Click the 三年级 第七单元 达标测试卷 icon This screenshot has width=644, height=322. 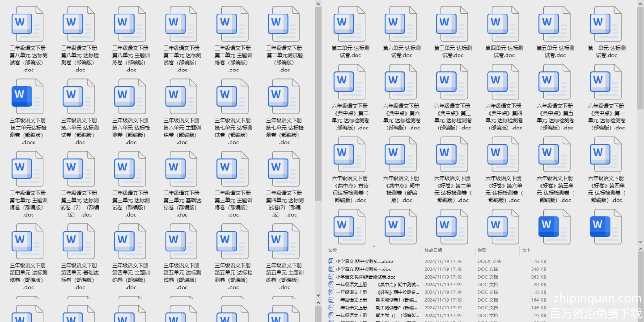pyautogui.click(x=232, y=96)
